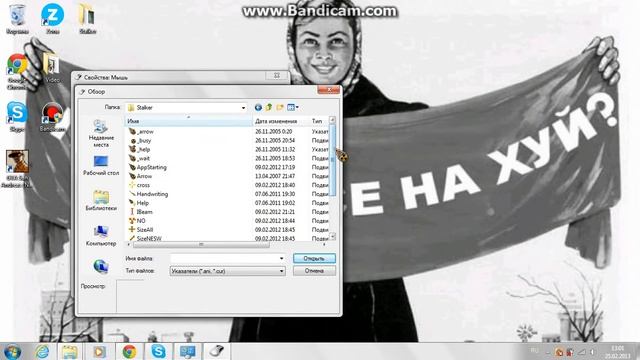Sort by the Дата изменения column header

(281, 121)
